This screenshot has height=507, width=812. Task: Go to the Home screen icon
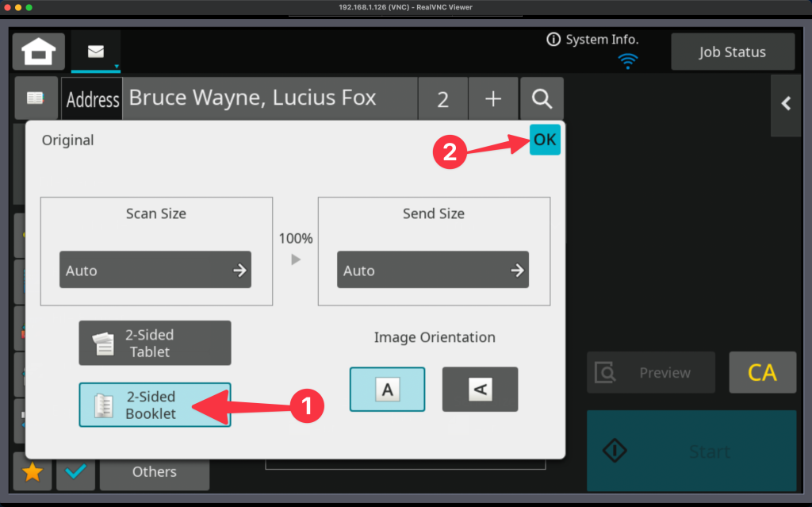tap(39, 52)
